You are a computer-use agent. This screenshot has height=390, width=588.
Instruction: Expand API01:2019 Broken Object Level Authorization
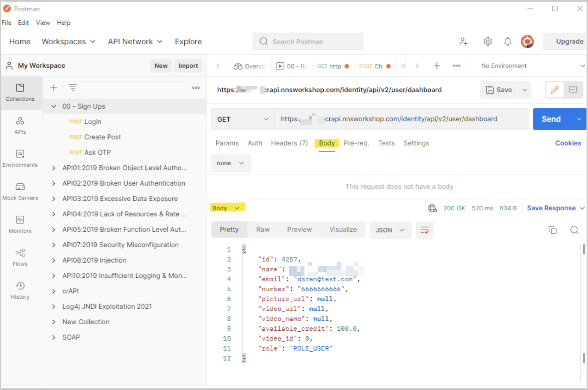coord(54,168)
